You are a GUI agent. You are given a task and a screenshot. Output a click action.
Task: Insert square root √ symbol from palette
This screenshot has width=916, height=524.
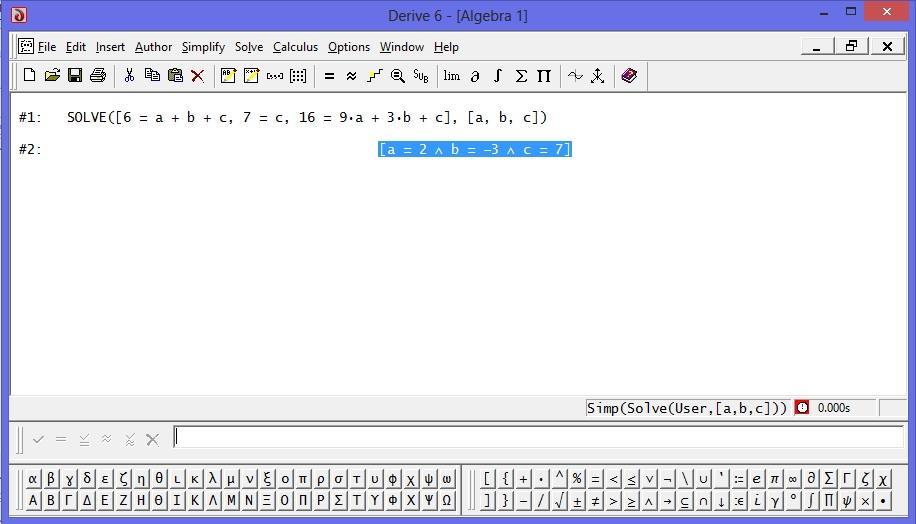(559, 500)
